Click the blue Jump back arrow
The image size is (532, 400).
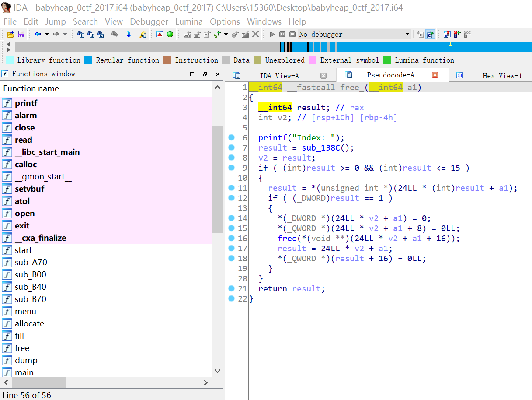coord(38,34)
